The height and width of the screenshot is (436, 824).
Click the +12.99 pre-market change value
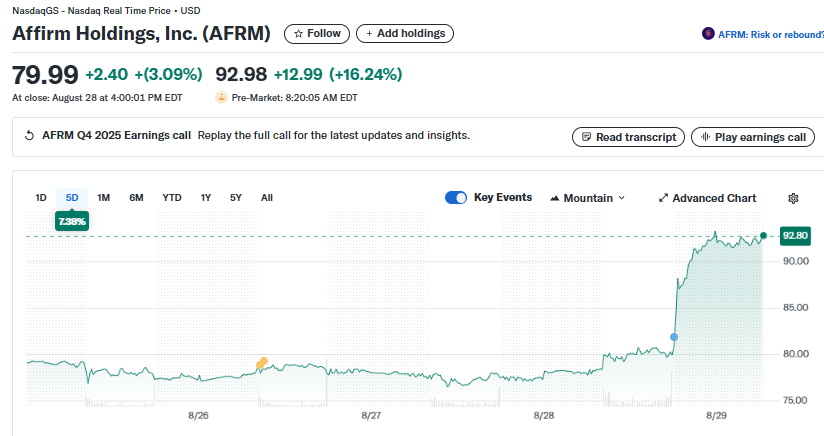click(298, 74)
